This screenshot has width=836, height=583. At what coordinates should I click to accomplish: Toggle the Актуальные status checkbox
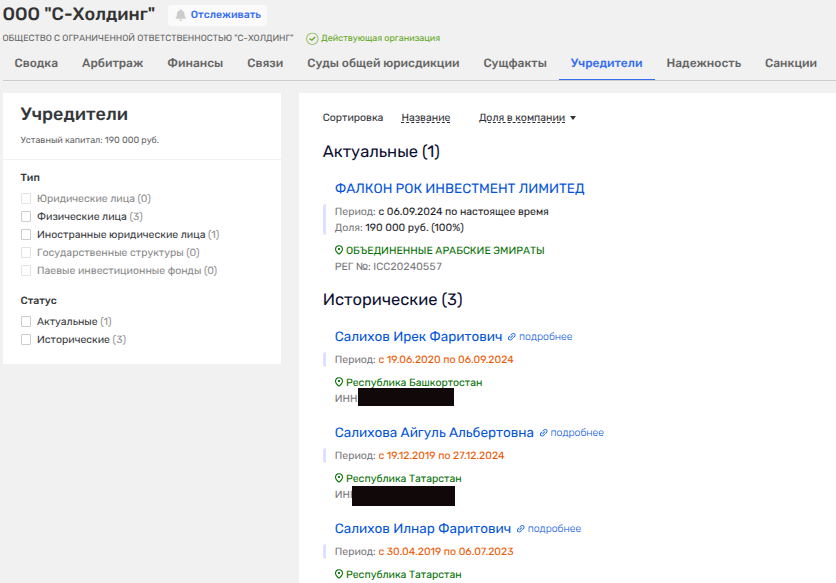(x=26, y=322)
